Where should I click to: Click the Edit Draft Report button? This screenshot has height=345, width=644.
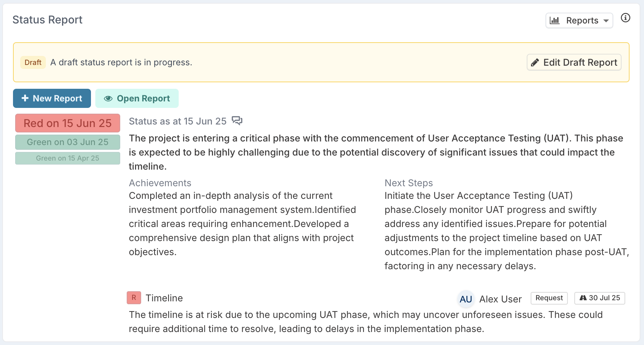click(x=574, y=62)
